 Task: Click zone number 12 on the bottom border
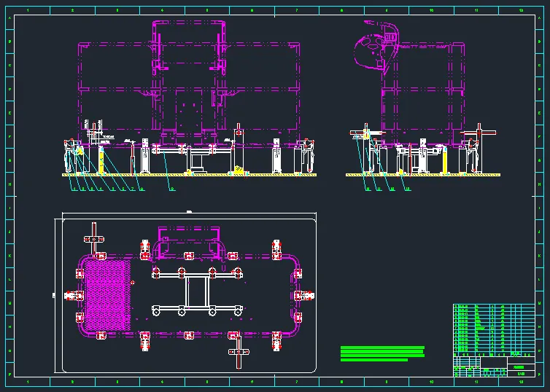click(x=522, y=382)
